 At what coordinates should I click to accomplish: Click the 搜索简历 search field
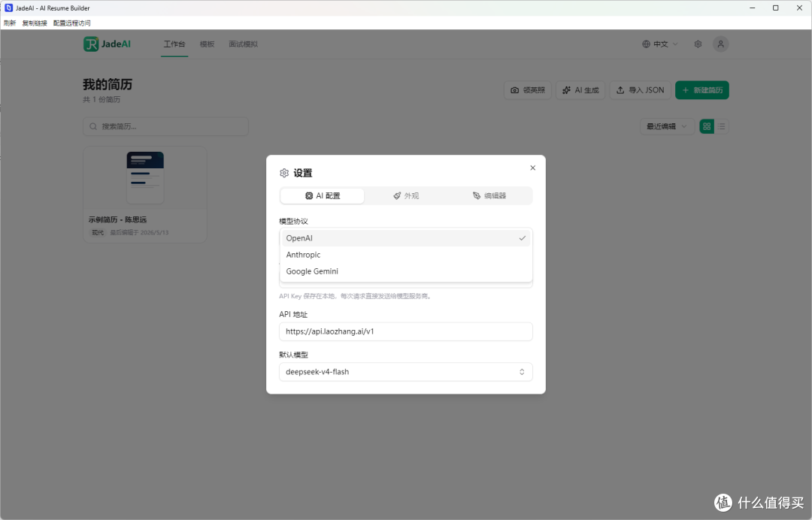pyautogui.click(x=165, y=126)
